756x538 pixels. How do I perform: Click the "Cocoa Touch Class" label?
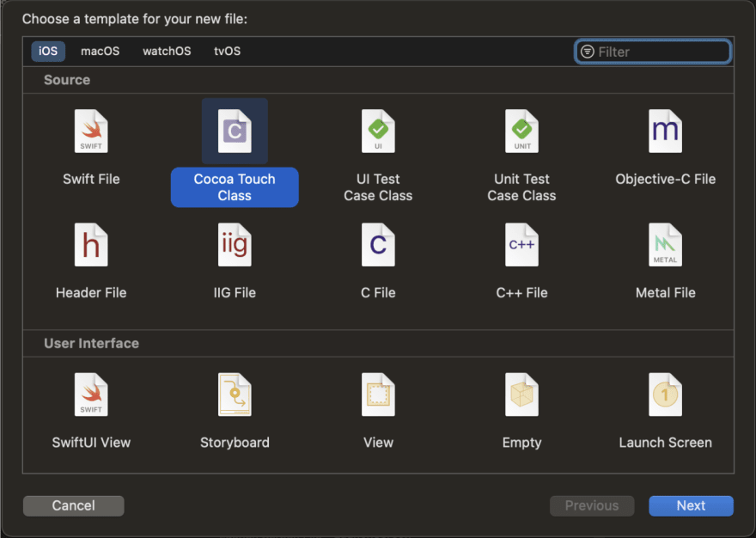pyautogui.click(x=235, y=187)
